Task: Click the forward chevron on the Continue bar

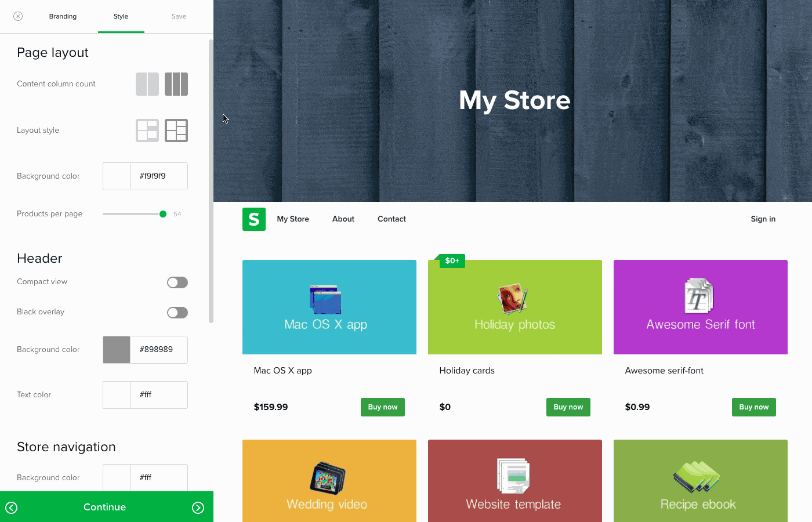Action: click(198, 507)
